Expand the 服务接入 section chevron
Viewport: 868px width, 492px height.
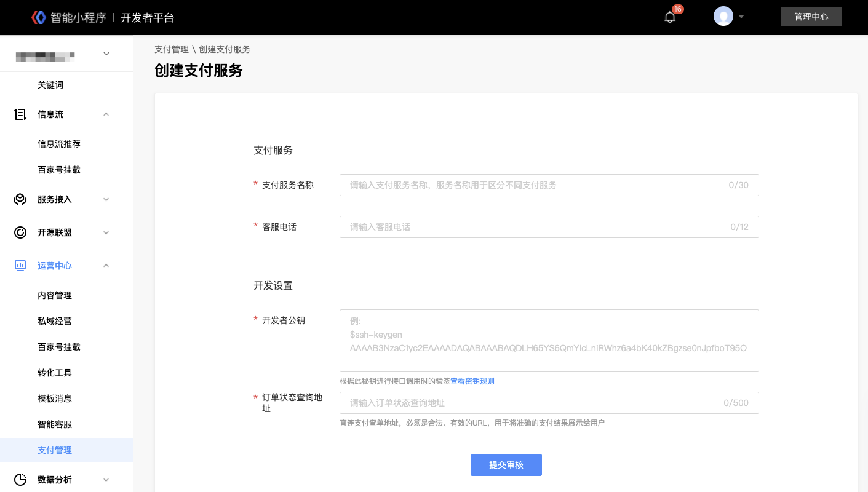tap(106, 199)
